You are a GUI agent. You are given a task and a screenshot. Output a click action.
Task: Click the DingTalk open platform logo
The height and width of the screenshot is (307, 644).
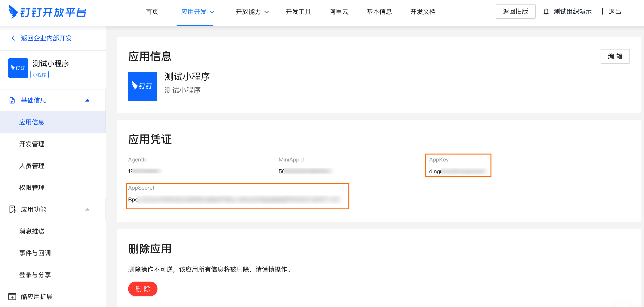pyautogui.click(x=47, y=12)
